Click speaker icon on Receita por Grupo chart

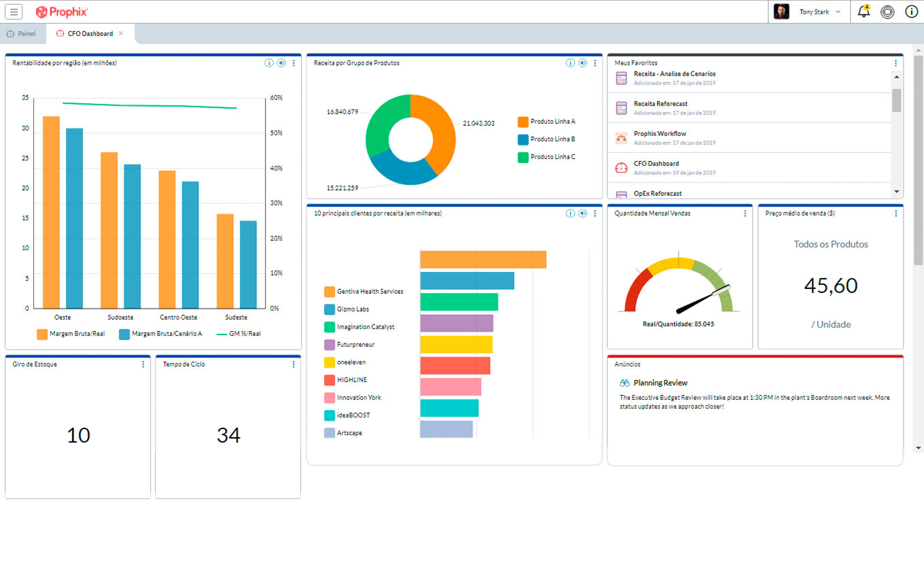click(583, 63)
